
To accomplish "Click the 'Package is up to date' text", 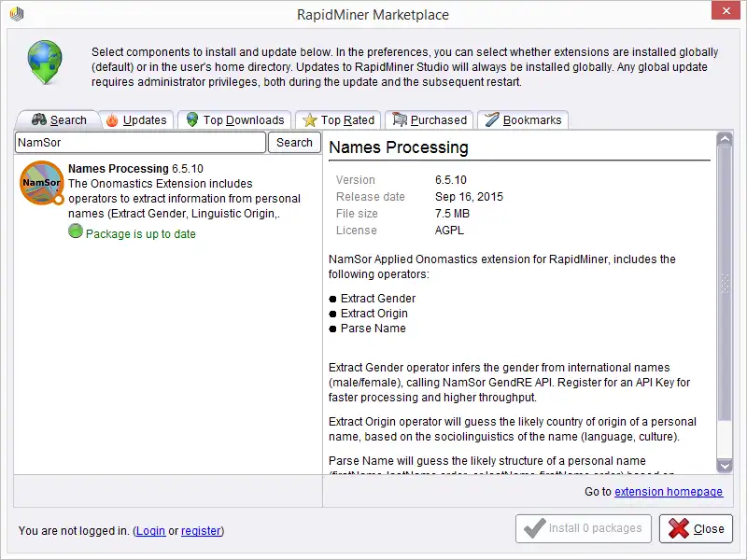I will [141, 234].
